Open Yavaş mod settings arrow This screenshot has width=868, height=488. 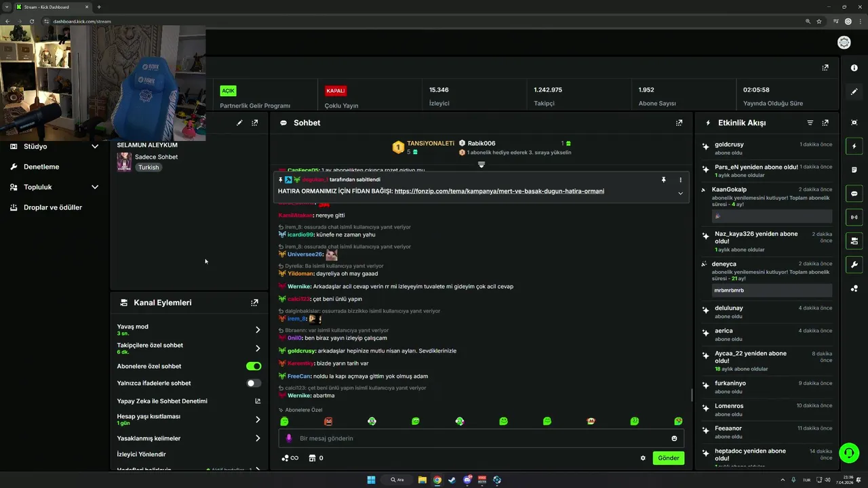pyautogui.click(x=258, y=329)
